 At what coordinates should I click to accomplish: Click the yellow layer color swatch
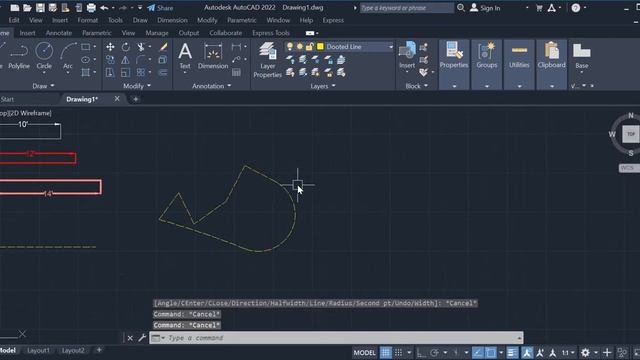pyautogui.click(x=320, y=47)
